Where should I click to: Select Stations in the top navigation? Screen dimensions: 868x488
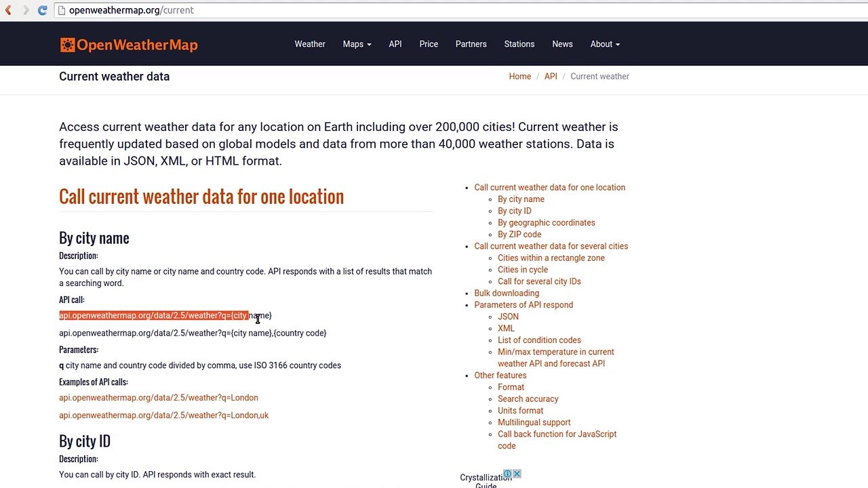519,44
